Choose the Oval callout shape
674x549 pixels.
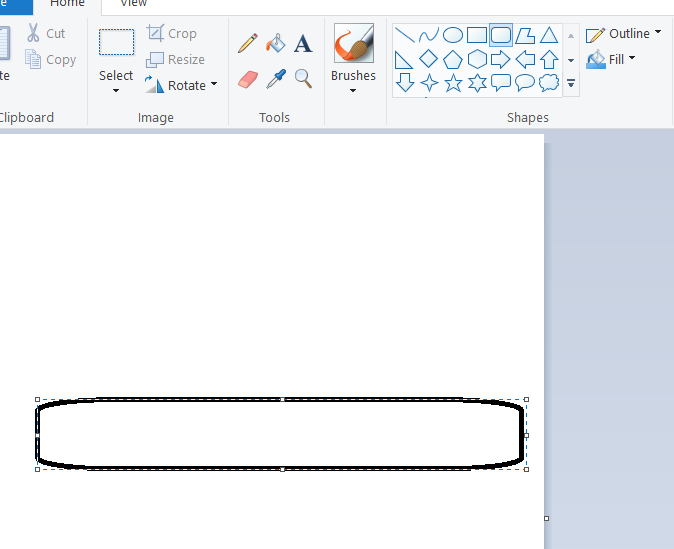tap(525, 83)
